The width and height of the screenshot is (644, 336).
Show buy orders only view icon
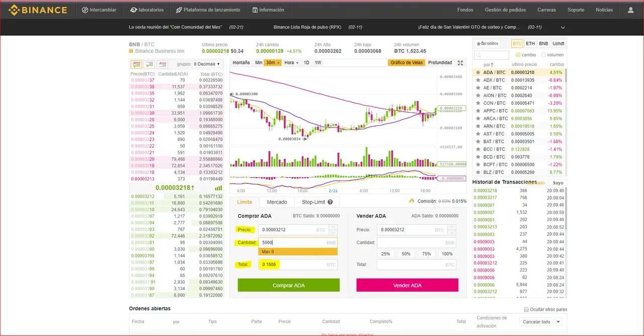[149, 64]
